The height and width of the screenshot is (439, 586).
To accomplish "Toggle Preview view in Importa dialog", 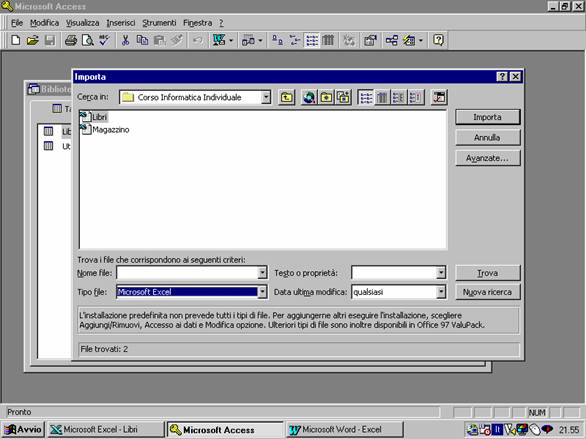I will pyautogui.click(x=415, y=98).
